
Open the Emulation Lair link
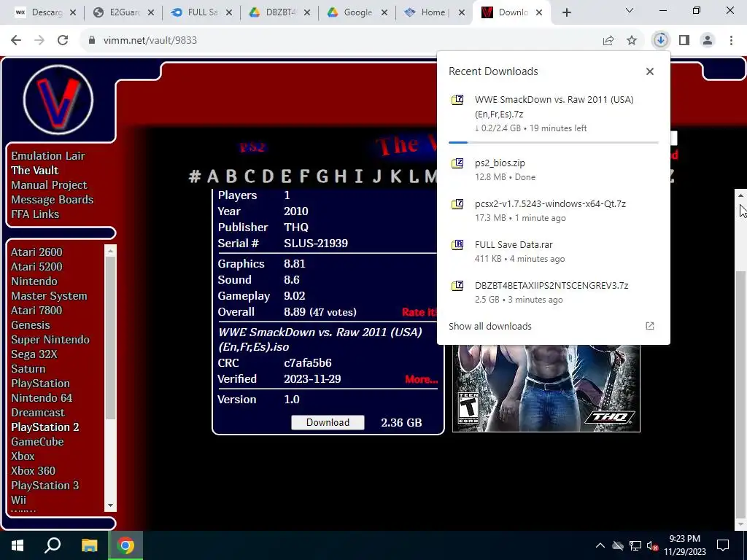pos(48,156)
